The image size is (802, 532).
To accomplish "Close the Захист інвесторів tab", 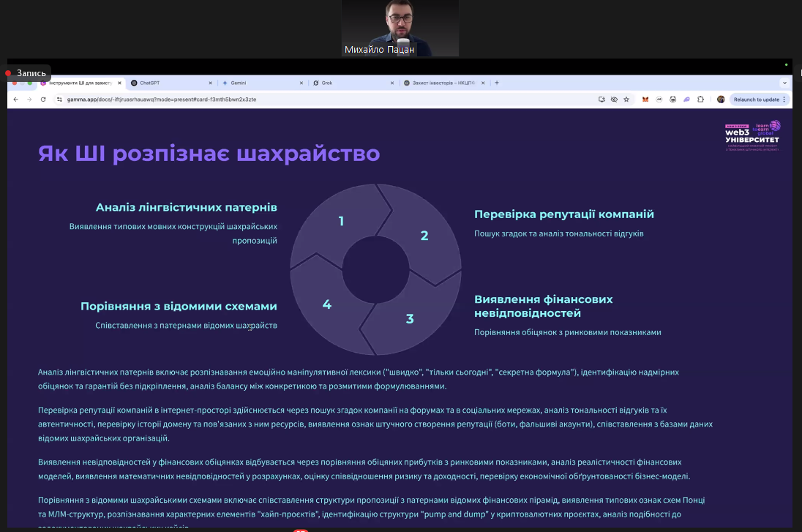I will coord(483,83).
